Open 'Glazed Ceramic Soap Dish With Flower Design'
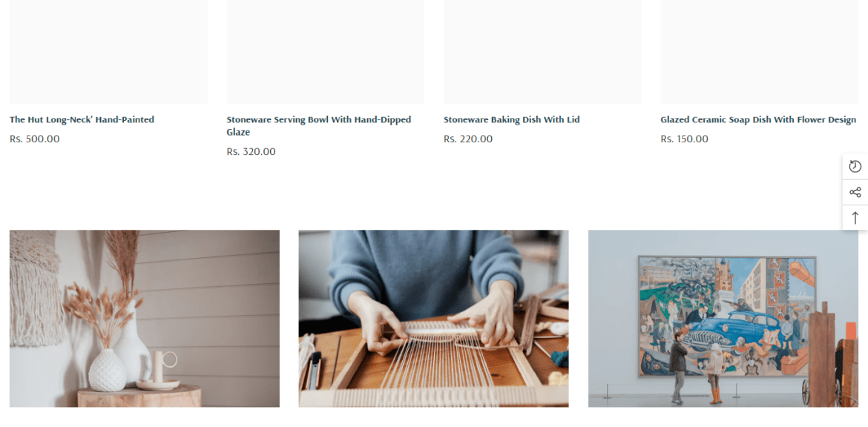The image size is (868, 427). tap(758, 119)
